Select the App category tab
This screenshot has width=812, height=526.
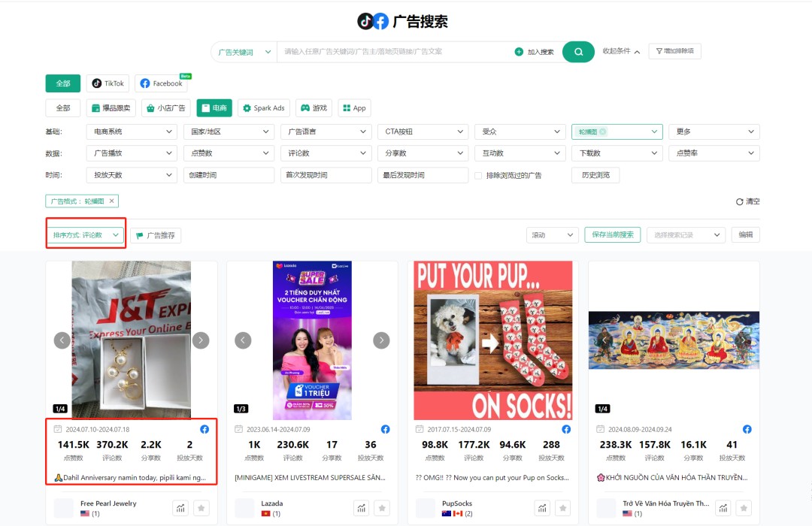(355, 108)
